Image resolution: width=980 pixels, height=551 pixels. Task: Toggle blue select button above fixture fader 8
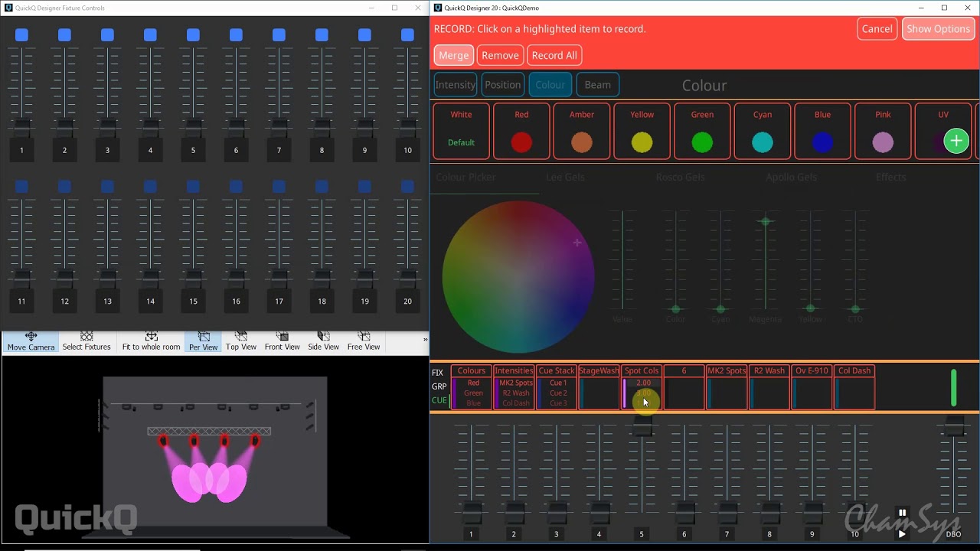(322, 34)
